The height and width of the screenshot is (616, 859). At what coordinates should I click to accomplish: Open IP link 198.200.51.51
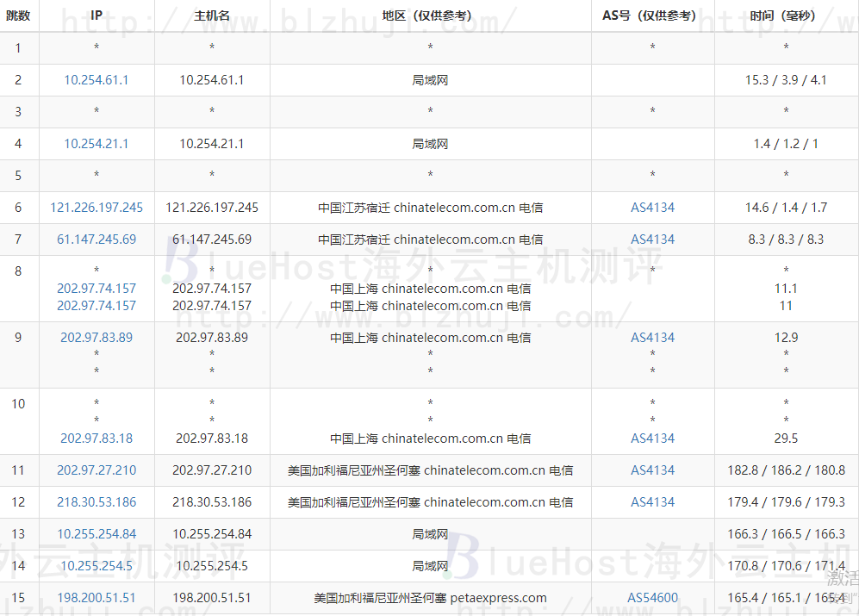point(96,597)
